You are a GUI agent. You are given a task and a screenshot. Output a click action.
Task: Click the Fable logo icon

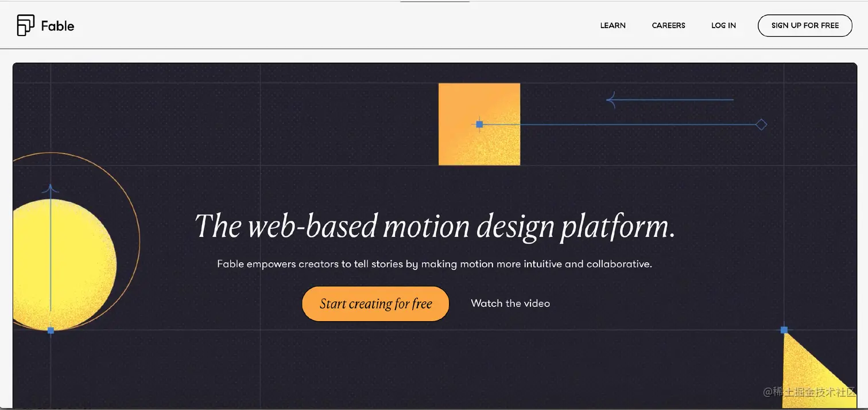[26, 25]
